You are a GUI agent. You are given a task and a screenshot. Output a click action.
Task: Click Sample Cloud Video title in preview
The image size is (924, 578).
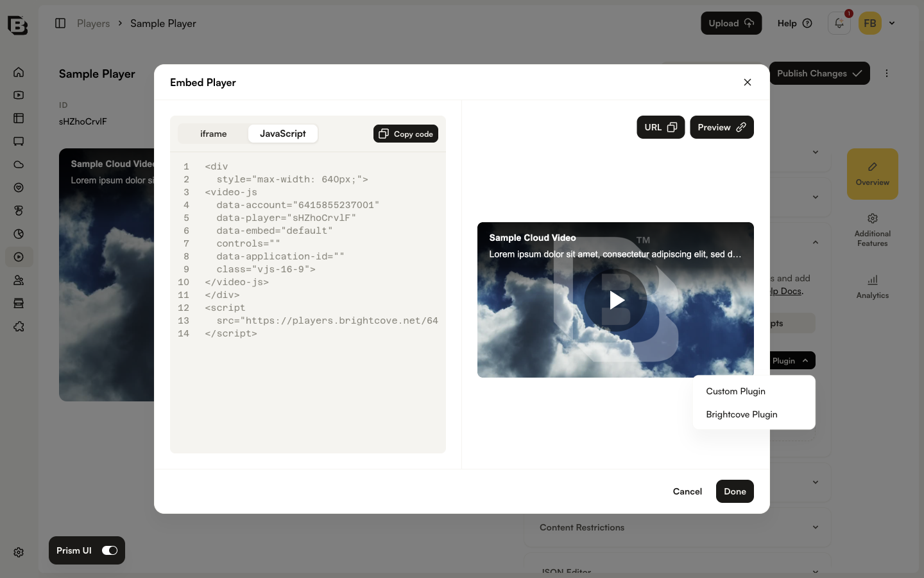(533, 238)
